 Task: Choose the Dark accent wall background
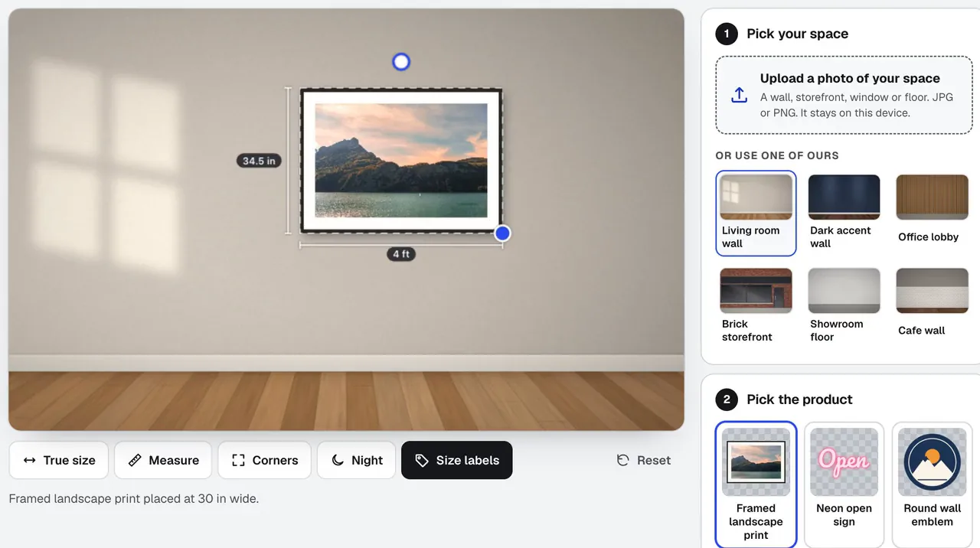coord(844,213)
